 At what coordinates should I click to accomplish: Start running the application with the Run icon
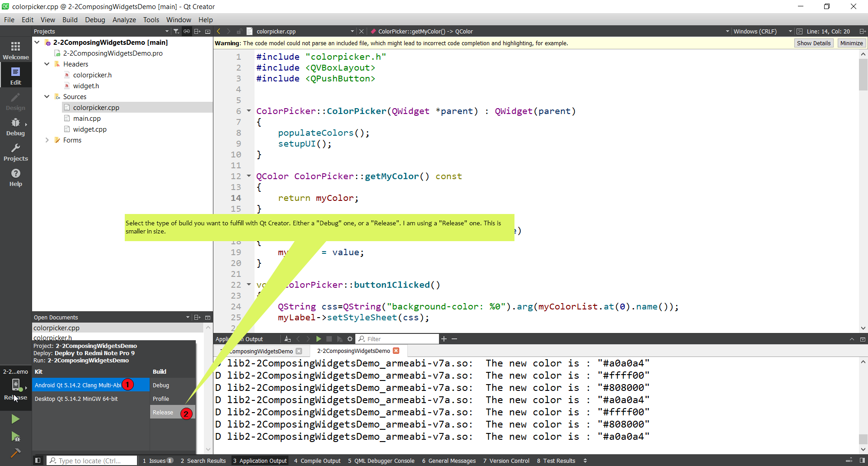click(x=15, y=419)
